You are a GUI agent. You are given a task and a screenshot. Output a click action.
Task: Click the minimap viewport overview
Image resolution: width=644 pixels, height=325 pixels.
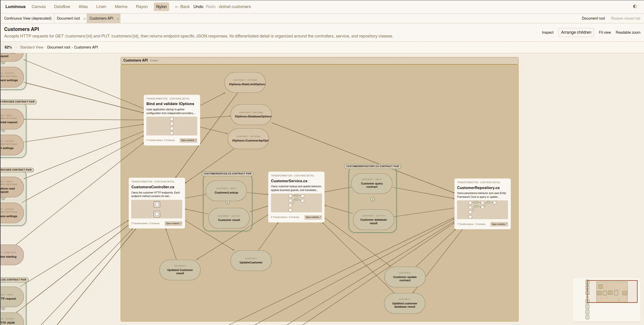click(612, 291)
